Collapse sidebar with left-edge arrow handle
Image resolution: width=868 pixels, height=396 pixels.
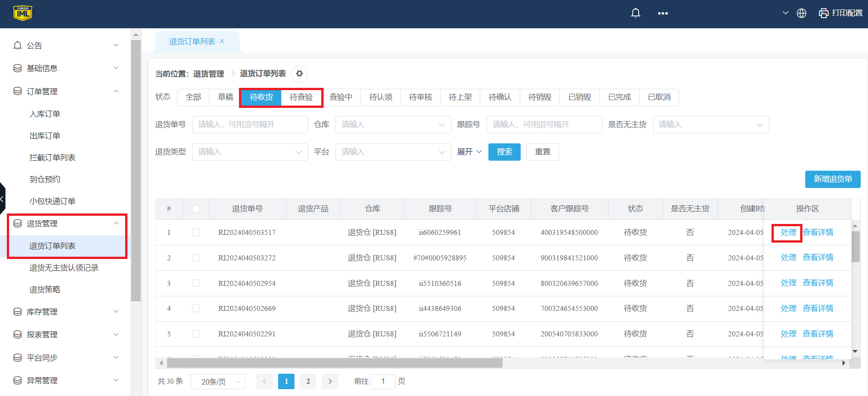[x=2, y=198]
